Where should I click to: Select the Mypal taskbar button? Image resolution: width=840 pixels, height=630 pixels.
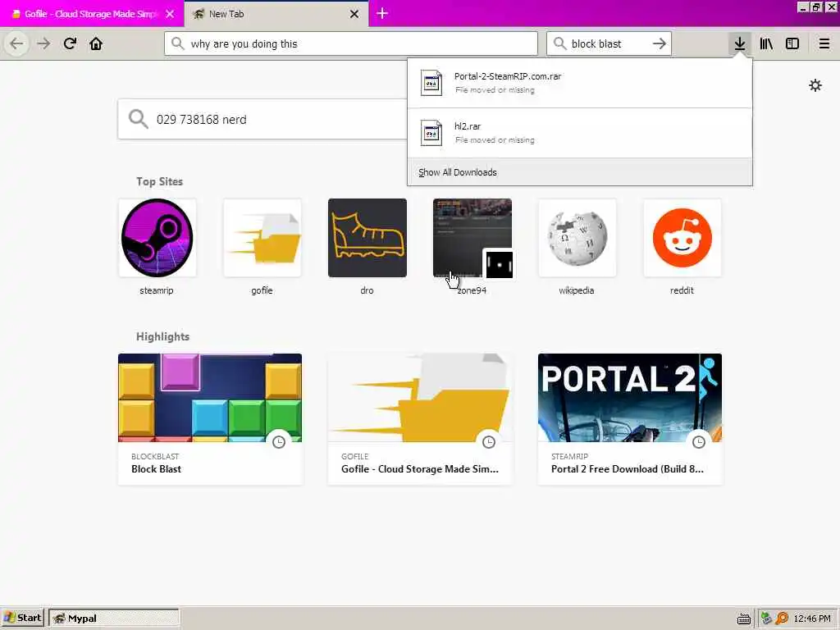coord(114,618)
